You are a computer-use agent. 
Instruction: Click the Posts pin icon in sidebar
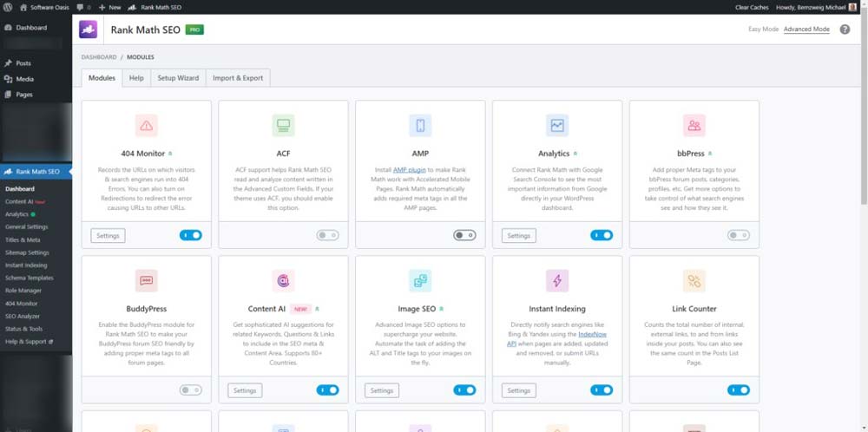pos(8,63)
